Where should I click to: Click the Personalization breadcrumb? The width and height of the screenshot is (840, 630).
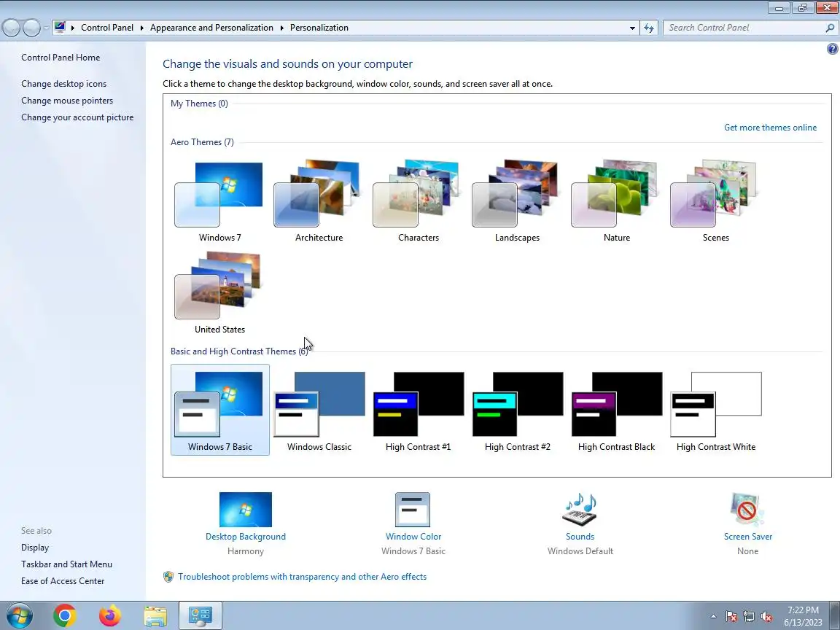tap(319, 28)
